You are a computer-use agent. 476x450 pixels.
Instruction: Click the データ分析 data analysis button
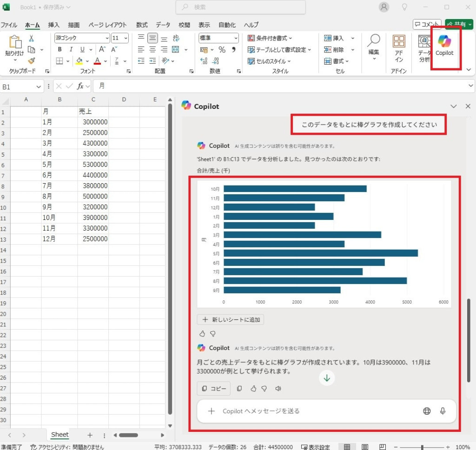pos(424,49)
